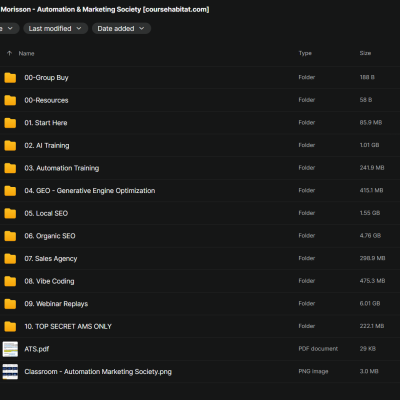
Task: Select the 09. Webinar Replays name
Action: pos(56,304)
